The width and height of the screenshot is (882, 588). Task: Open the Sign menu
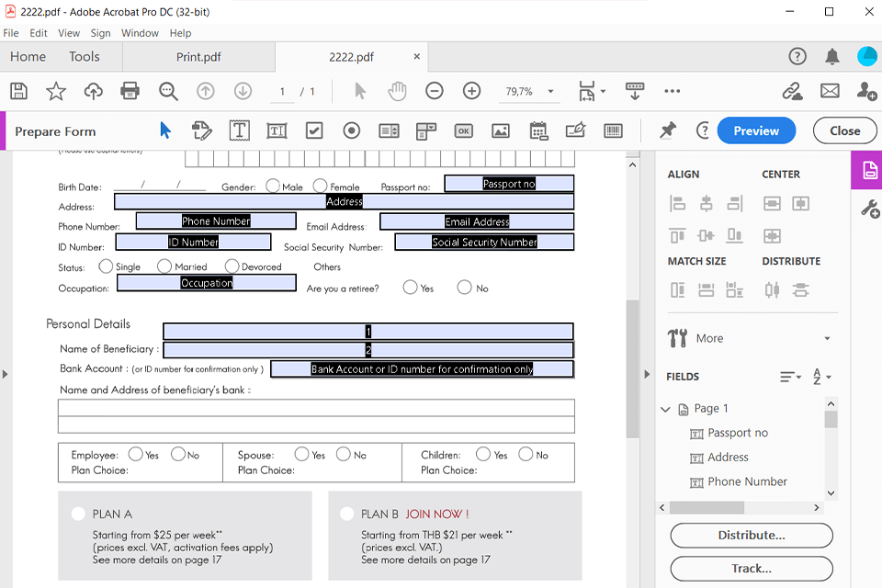101,33
